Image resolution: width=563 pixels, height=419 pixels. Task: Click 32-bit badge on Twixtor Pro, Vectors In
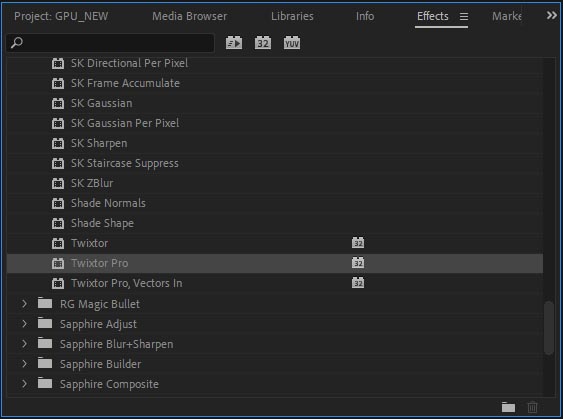(x=358, y=283)
